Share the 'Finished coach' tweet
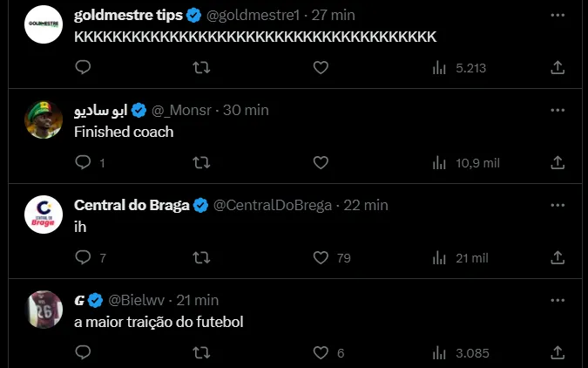Screen dimensions: 588x368 click(x=558, y=162)
